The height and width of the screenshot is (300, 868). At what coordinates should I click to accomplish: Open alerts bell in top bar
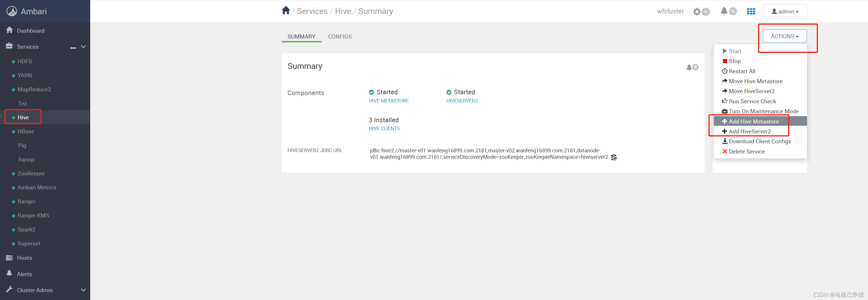pos(724,11)
